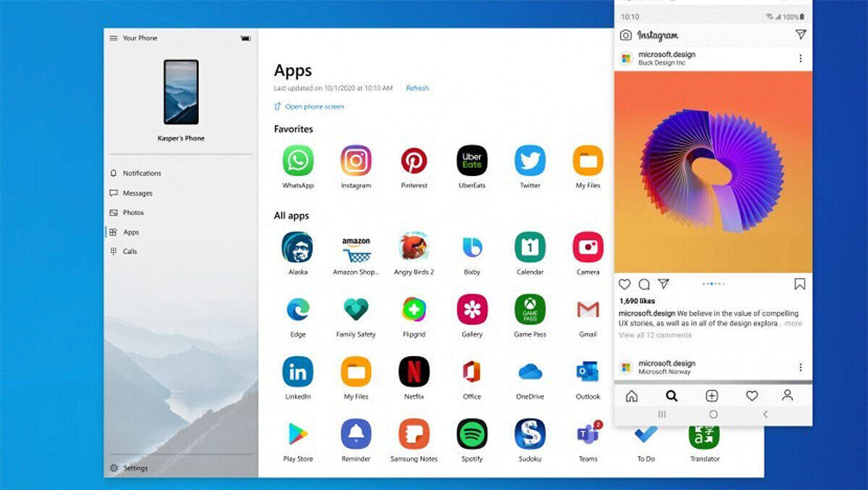Image resolution: width=868 pixels, height=490 pixels.
Task: Open the Gmail app
Action: [x=588, y=309]
